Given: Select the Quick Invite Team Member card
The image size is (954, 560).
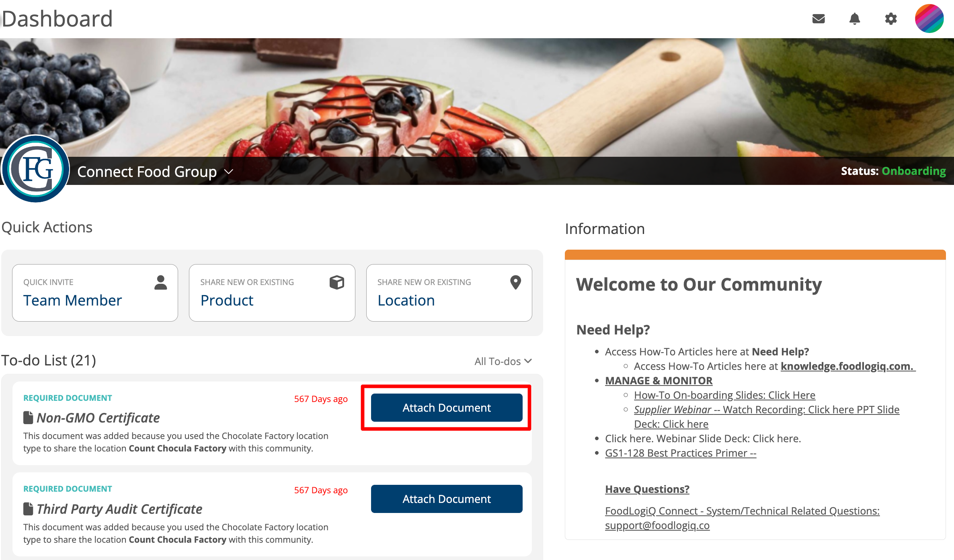Looking at the screenshot, I should coord(95,293).
